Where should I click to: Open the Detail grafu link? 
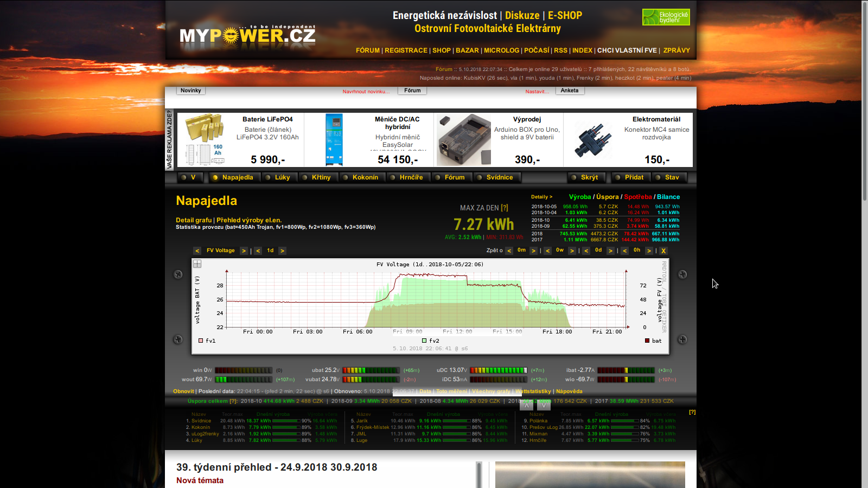[x=194, y=220]
